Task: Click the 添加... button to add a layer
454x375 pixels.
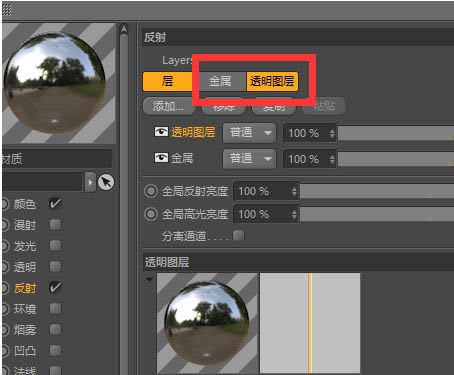Action: (x=168, y=106)
